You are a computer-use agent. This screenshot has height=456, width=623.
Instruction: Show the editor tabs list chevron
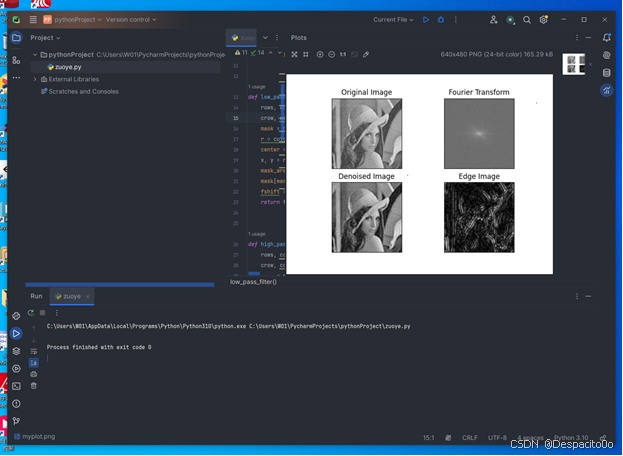[265, 38]
